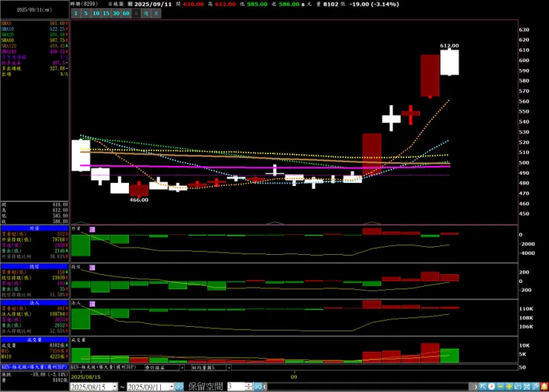Open the purple settings icon beside 法人 chart
This screenshot has width=549, height=392.
(x=92, y=304)
